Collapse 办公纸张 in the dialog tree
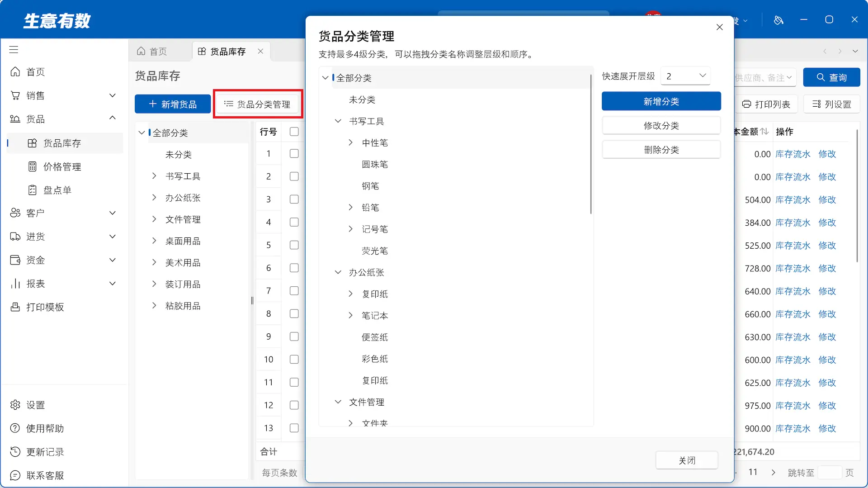 click(x=338, y=272)
